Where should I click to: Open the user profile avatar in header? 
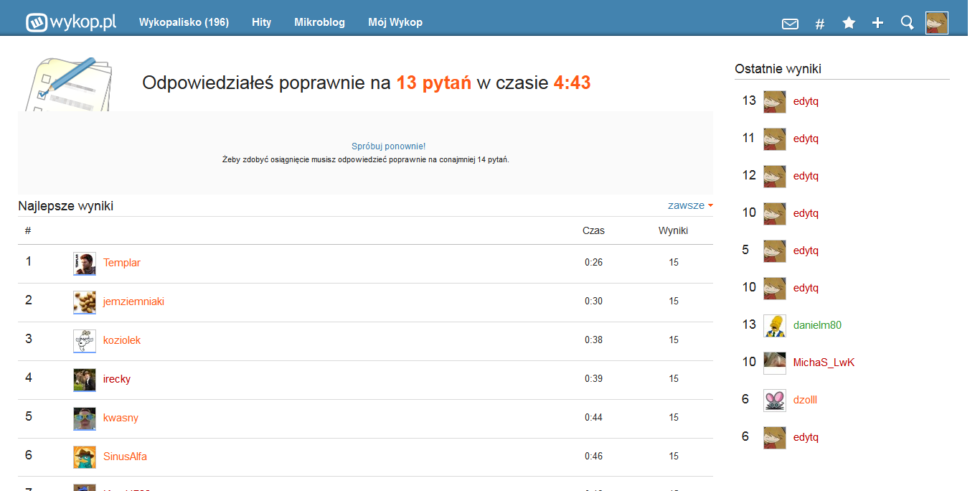pyautogui.click(x=937, y=23)
